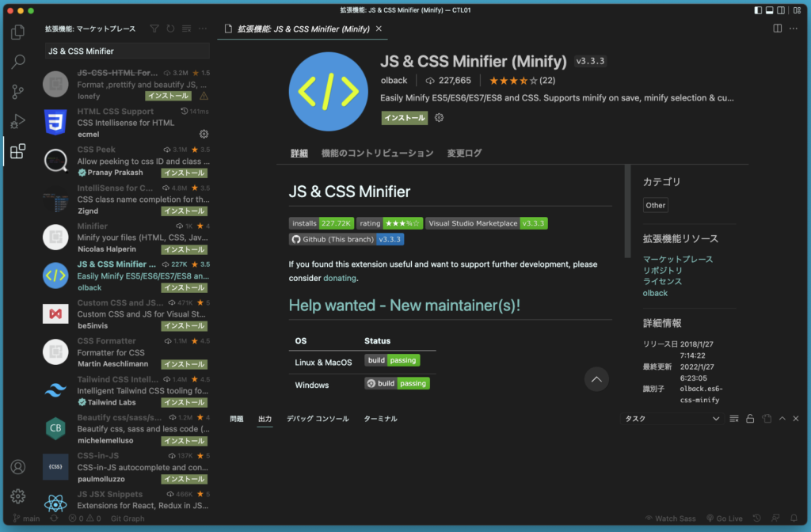Open the Source Control view

pyautogui.click(x=17, y=92)
